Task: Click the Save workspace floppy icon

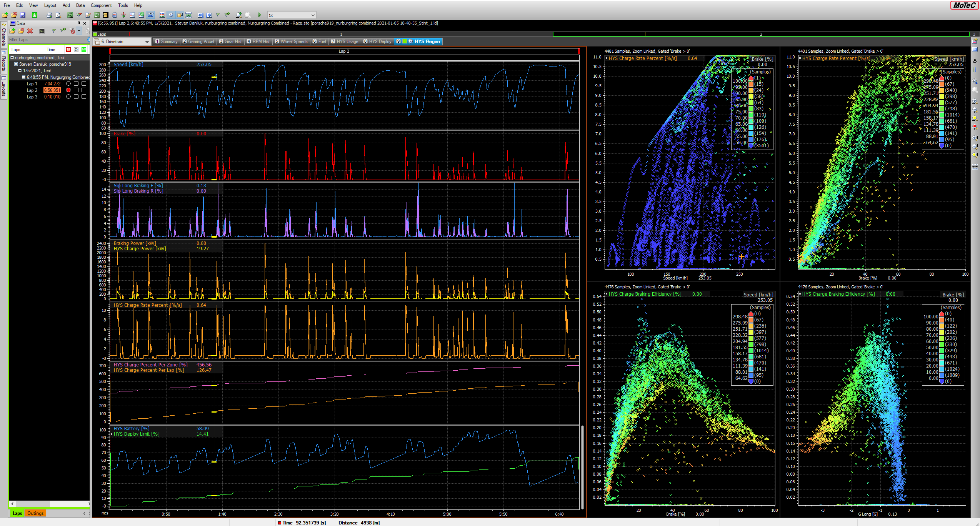Action: point(23,15)
